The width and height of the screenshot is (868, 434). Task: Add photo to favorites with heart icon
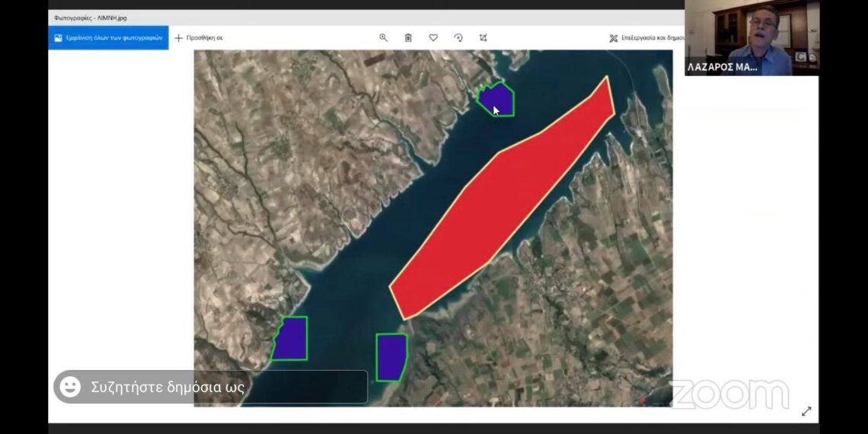tap(433, 37)
